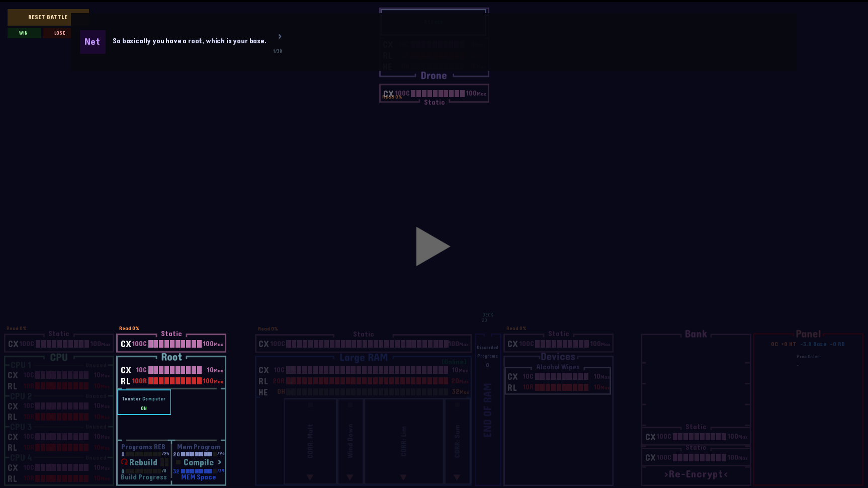Toggle the checkbox next to Compile
The height and width of the screenshot is (488, 868).
(178, 462)
